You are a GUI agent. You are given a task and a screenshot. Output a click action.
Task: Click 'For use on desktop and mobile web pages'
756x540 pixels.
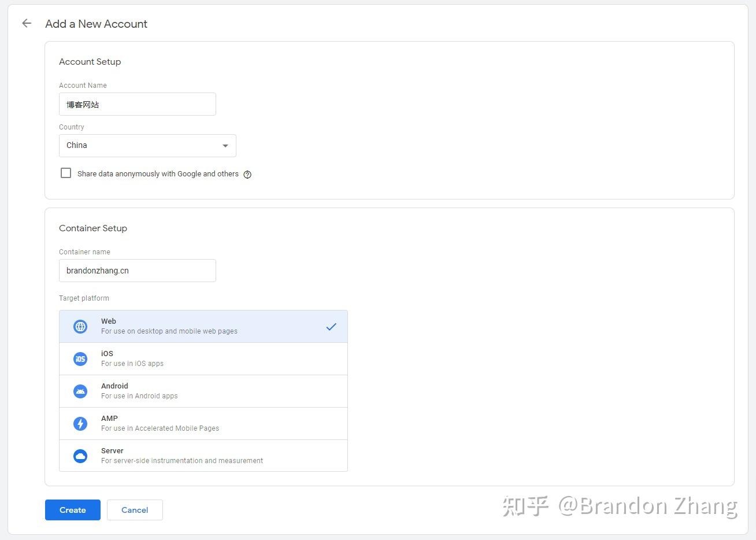(x=169, y=331)
